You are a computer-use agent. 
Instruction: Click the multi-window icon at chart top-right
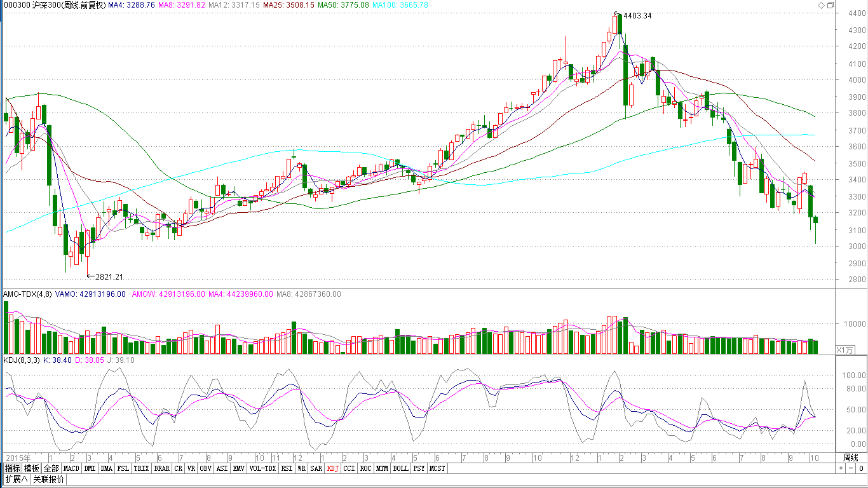click(x=830, y=5)
